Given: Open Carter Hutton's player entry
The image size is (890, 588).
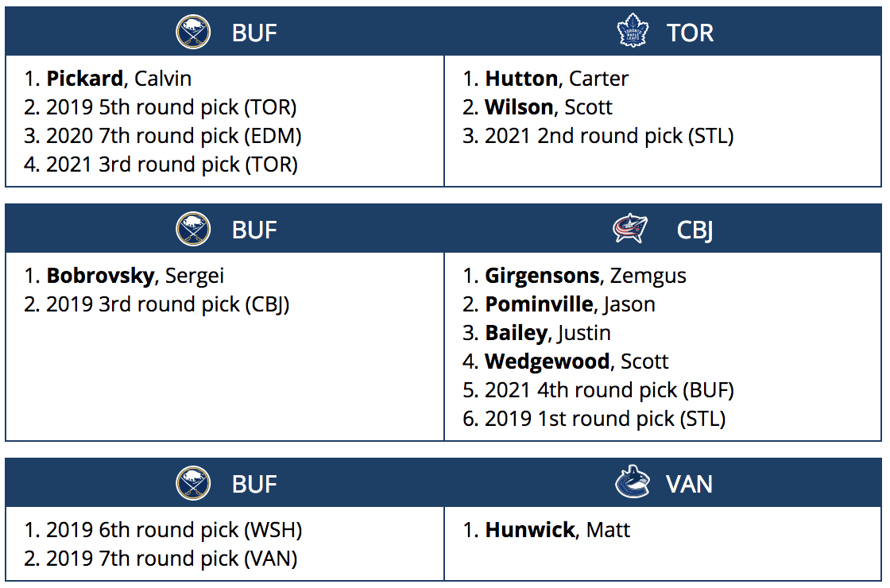Looking at the screenshot, I should click(x=556, y=79).
